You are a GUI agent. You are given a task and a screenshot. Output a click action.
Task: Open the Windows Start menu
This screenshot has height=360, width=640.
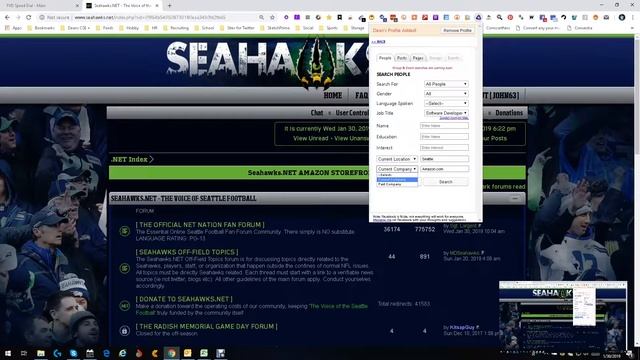[x=8, y=353]
